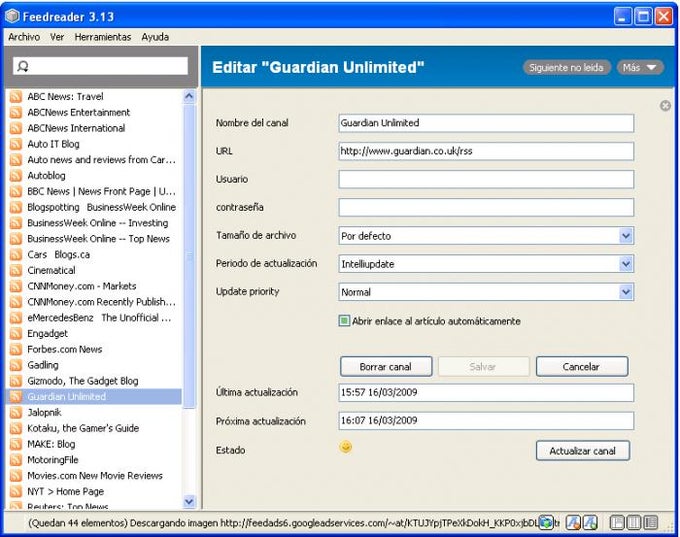This screenshot has height=537, width=680.
Task: Click the RSS icon beside ABC News: Travel
Action: point(16,96)
